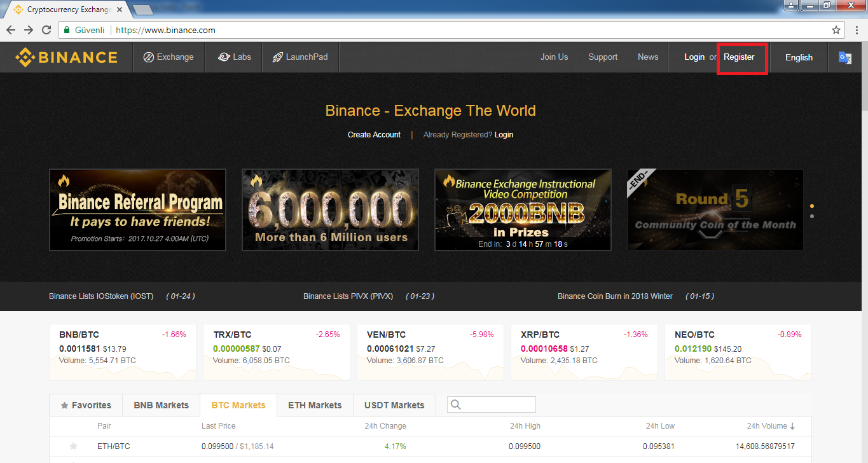Click the Register button in the header
868x463 pixels.
point(739,57)
